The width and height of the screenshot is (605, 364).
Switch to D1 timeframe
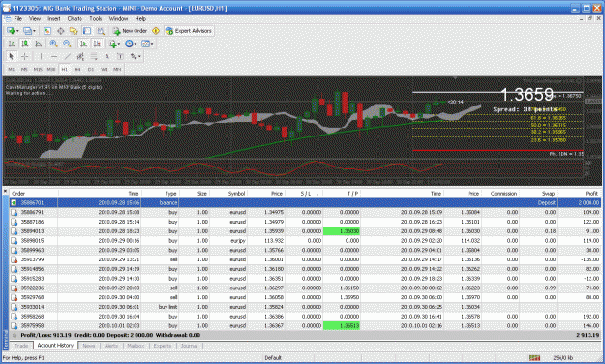click(x=91, y=69)
